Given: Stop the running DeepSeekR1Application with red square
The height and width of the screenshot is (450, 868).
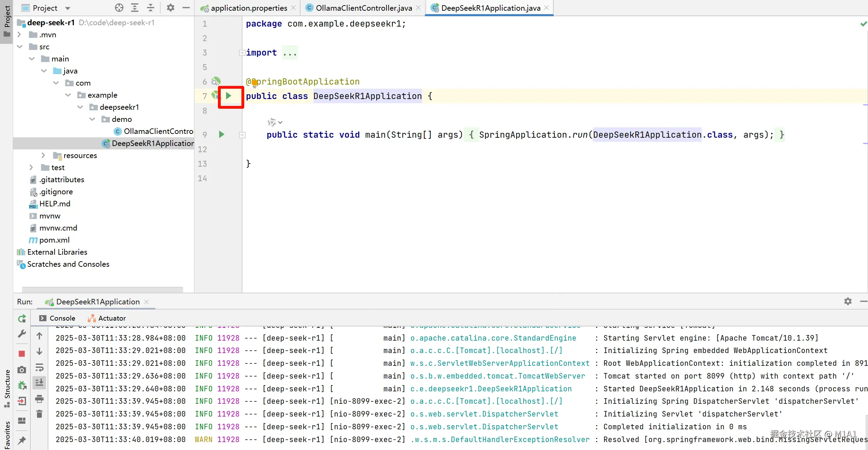Looking at the screenshot, I should 22,354.
